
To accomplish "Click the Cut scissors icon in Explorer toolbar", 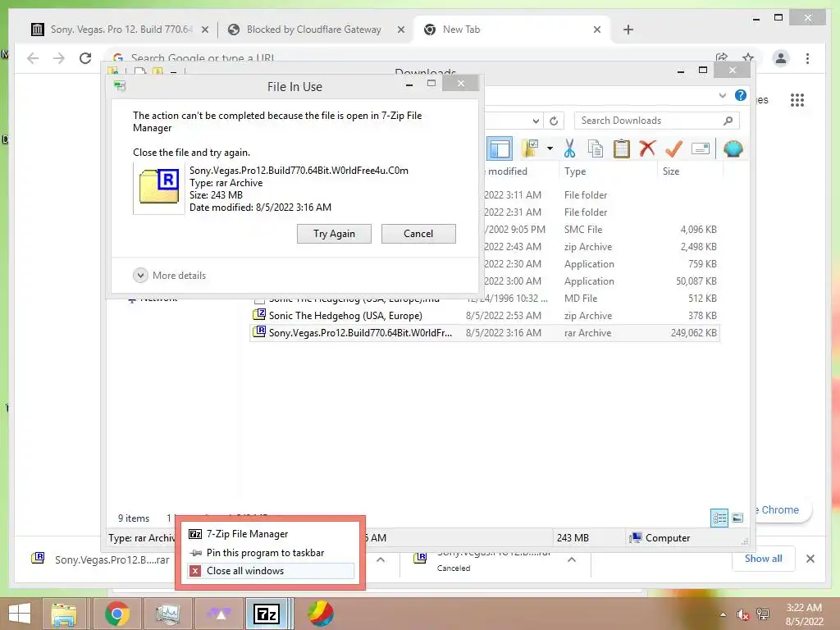I will click(x=569, y=149).
